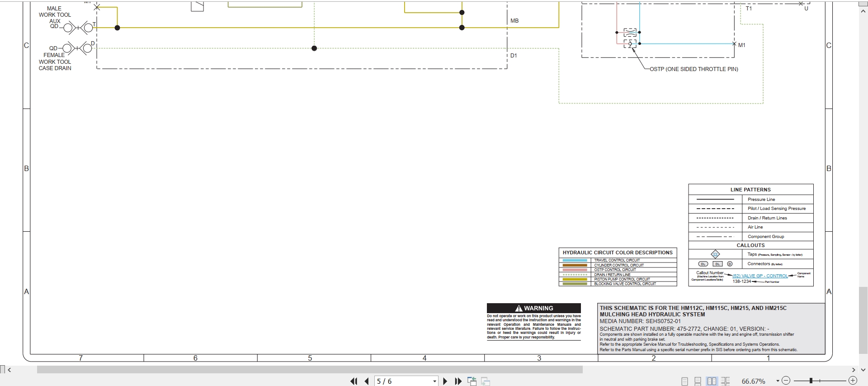The image size is (868, 386).
Task: Click the Pilot / Load Sensing Pressure entry
Action: (777, 209)
